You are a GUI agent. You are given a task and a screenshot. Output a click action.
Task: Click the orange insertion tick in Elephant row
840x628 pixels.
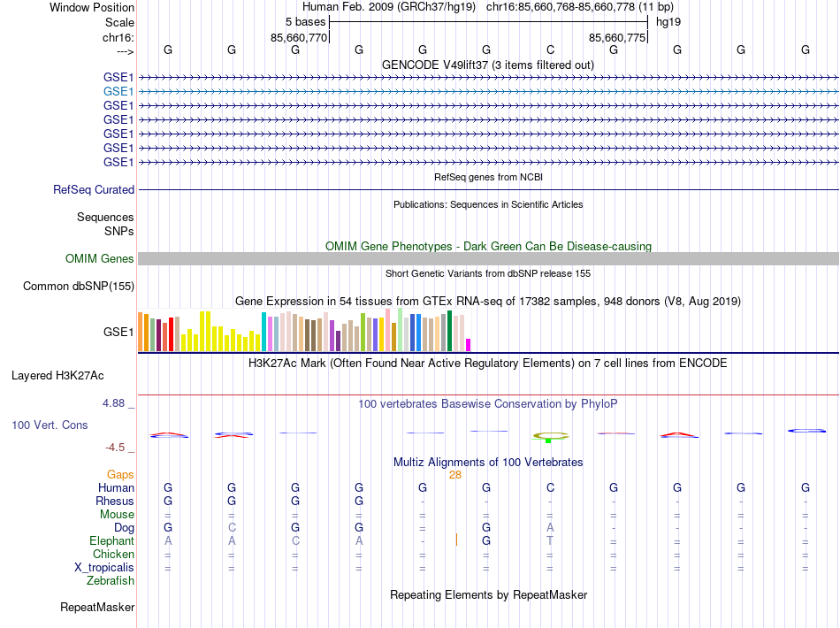tap(456, 540)
